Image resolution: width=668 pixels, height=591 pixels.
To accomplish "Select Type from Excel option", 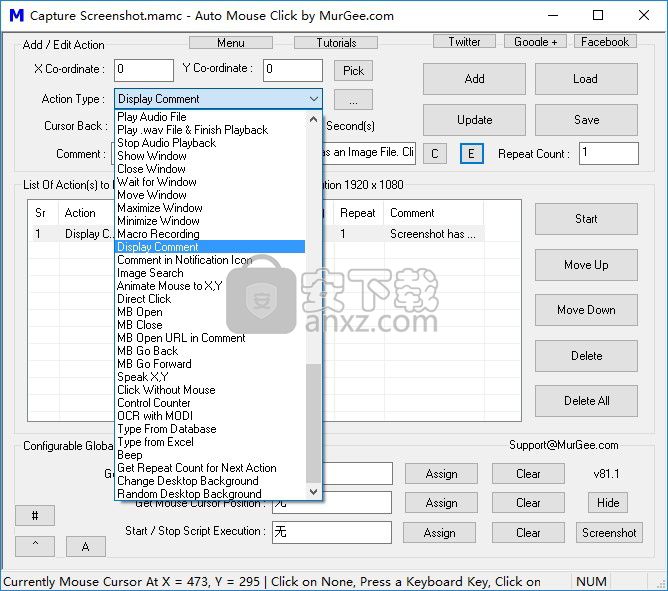I will tap(155, 442).
